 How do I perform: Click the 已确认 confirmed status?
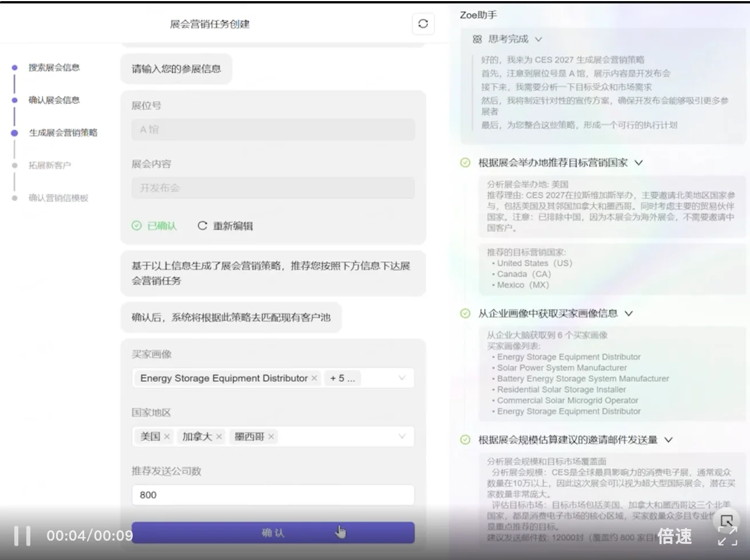pyautogui.click(x=154, y=226)
